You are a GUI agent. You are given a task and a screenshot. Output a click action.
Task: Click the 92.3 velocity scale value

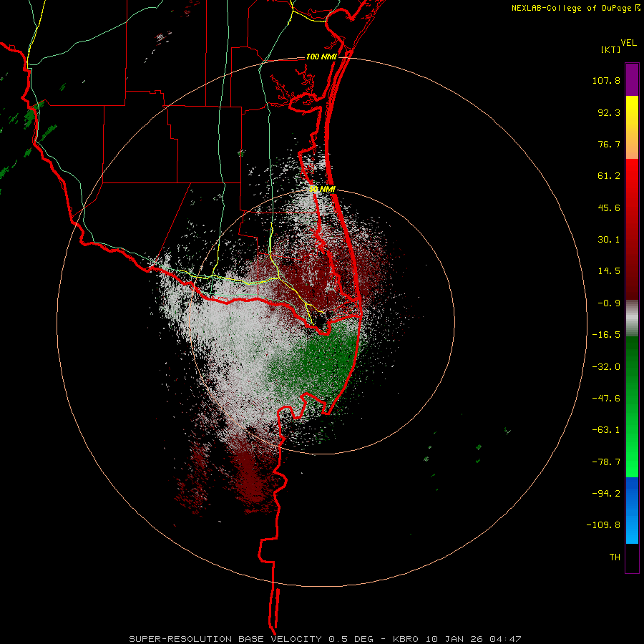(609, 112)
